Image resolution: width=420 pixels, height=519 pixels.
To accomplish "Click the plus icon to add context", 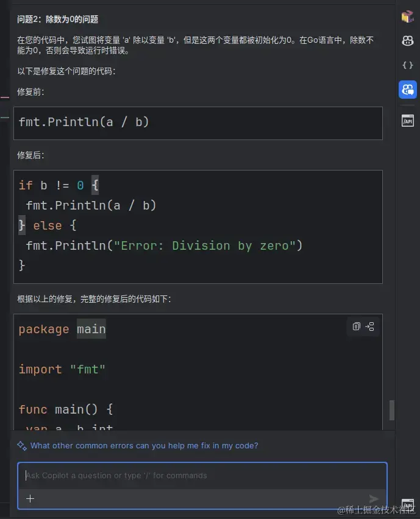I will pos(30,498).
